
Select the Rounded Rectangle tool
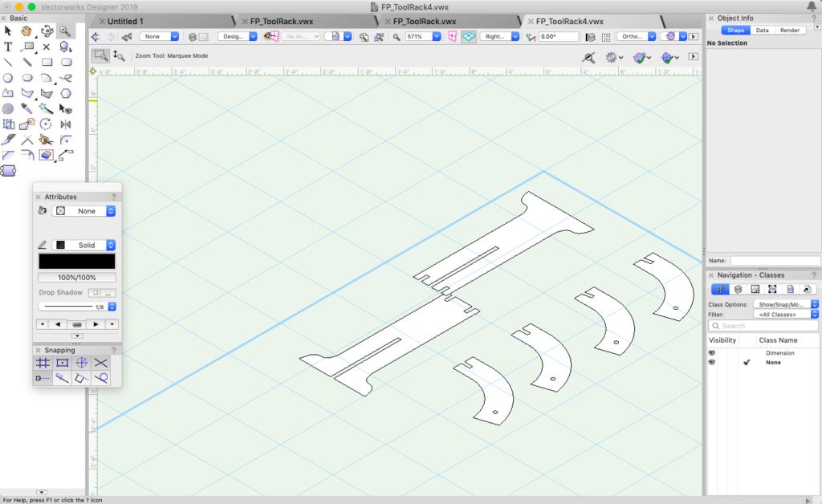pos(66,63)
